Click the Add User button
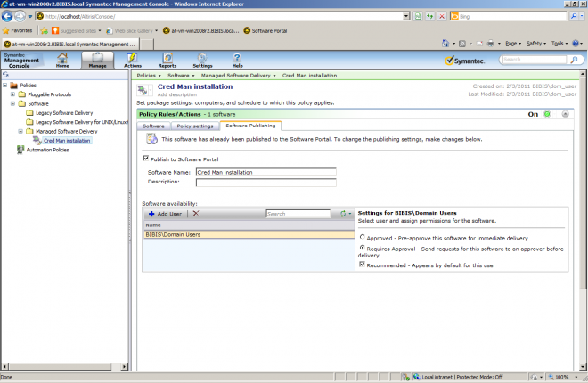Screen dimensions: 588x383 coord(165,214)
